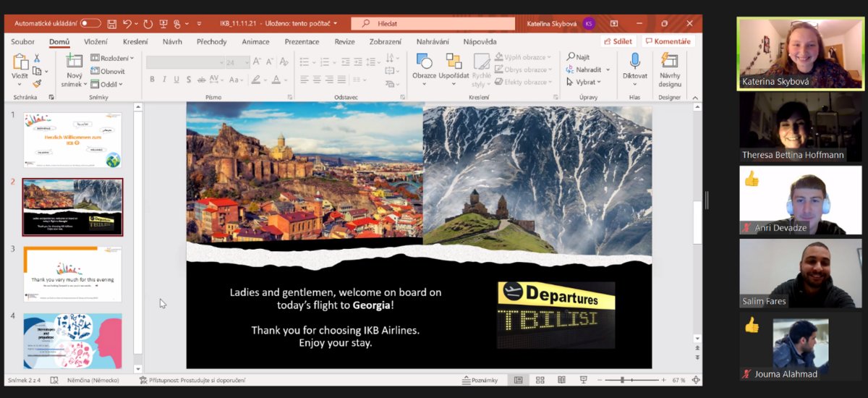Select the Format Painter brush icon
Image resolution: width=868 pixels, height=398 pixels.
(x=37, y=84)
